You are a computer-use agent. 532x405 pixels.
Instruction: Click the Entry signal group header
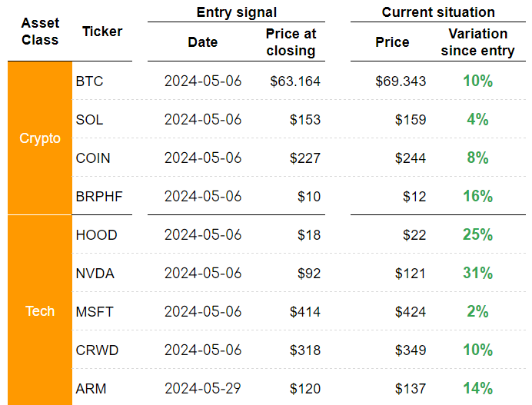click(236, 12)
